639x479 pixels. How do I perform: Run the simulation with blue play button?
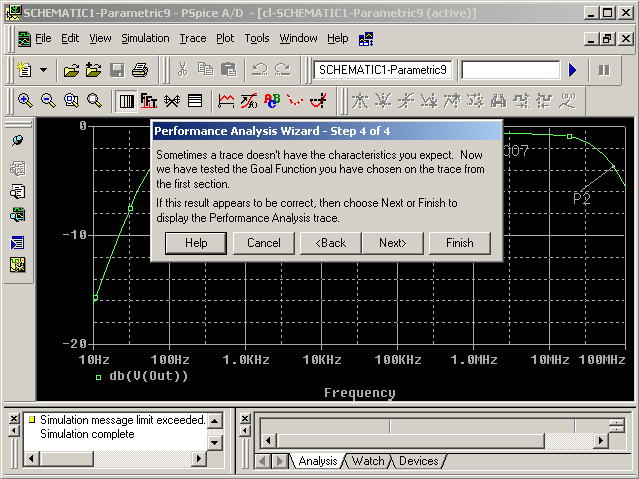coord(572,70)
